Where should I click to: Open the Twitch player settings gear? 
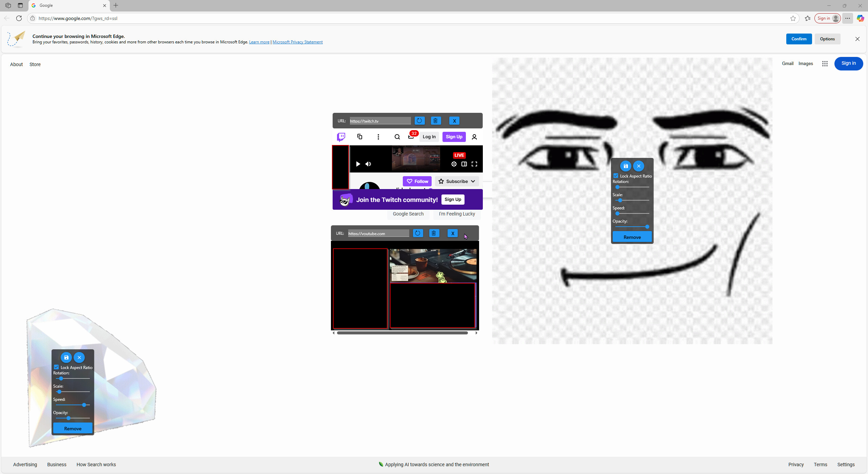(x=454, y=164)
